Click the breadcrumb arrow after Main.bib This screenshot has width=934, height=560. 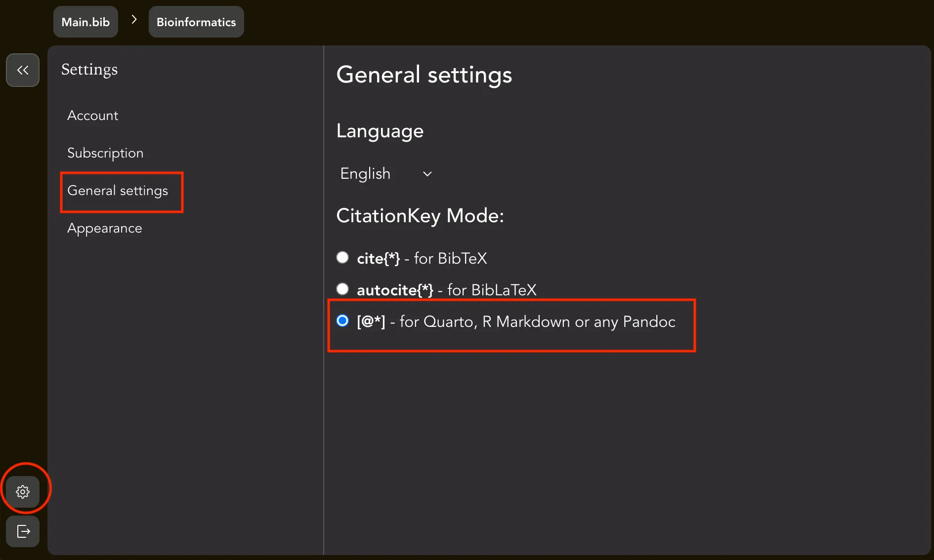tap(134, 20)
